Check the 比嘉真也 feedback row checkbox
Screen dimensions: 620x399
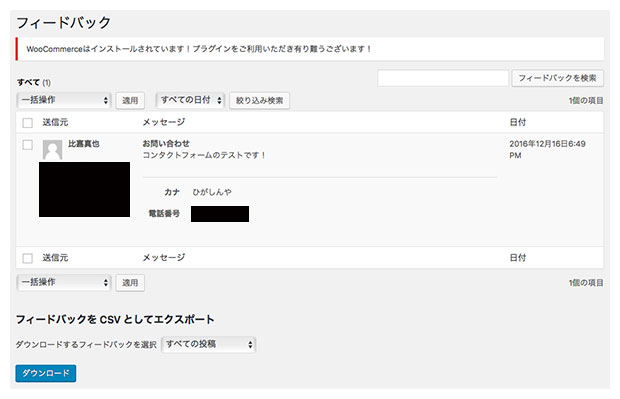28,145
